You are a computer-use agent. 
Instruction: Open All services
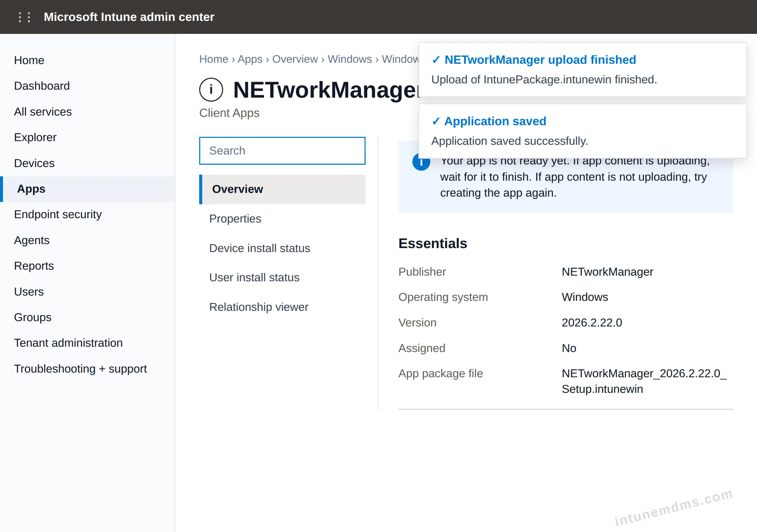point(43,112)
